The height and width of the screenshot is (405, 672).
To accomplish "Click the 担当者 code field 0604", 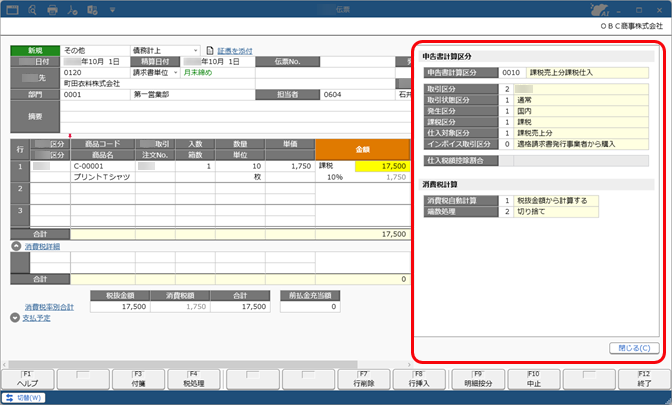I will point(357,95).
